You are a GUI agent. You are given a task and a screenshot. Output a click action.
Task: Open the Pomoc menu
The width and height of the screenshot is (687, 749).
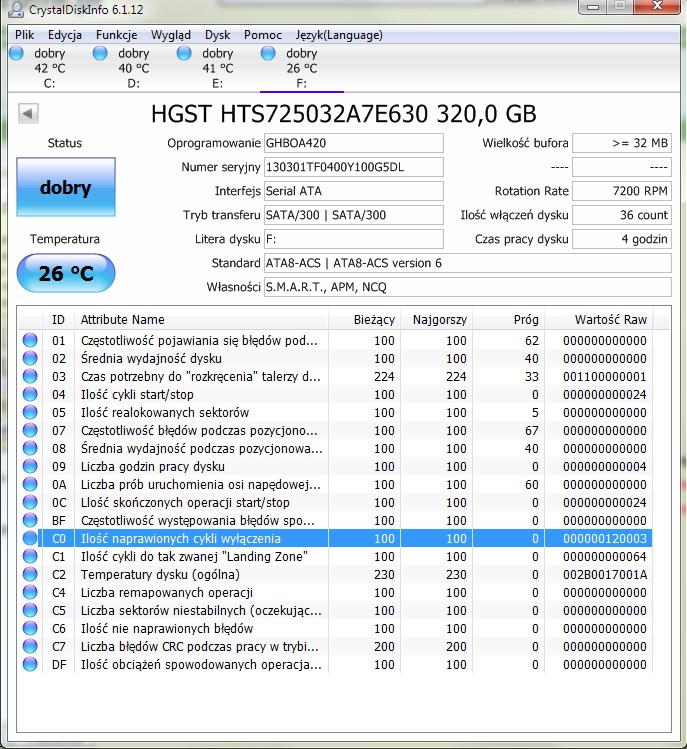click(263, 35)
